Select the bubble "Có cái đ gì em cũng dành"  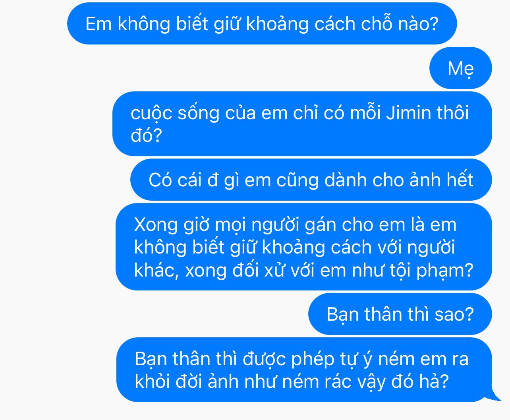coord(311,180)
